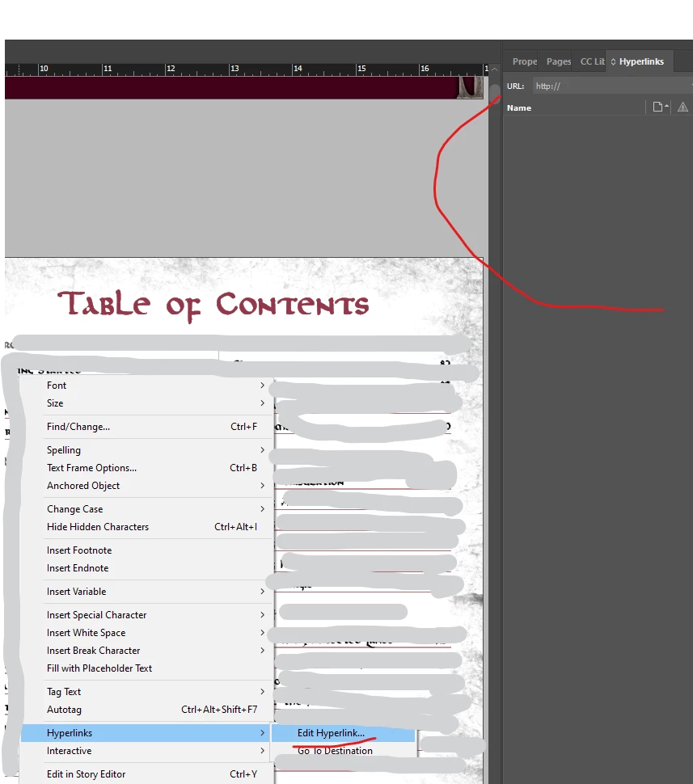
Task: Choose Find/Change from the context menu
Action: coord(146,427)
